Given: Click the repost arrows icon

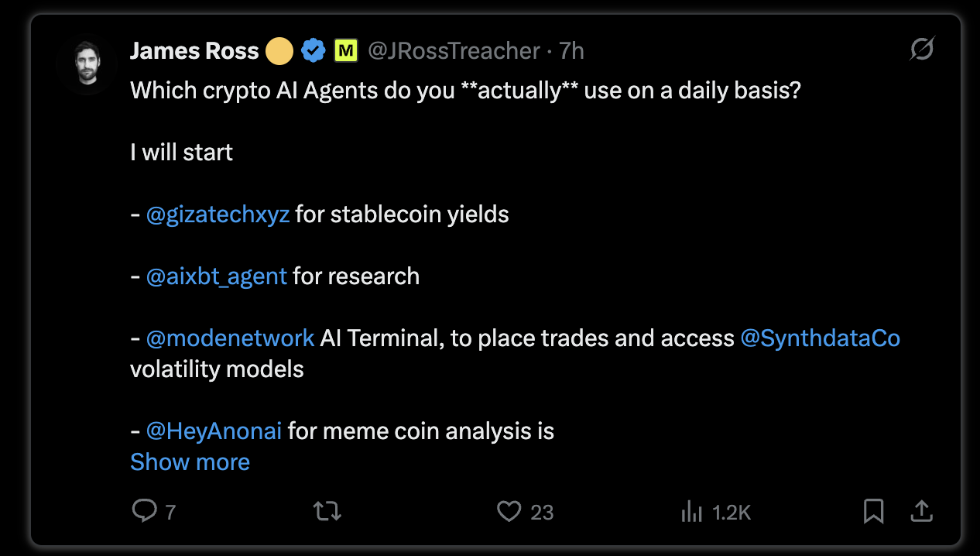Looking at the screenshot, I should coord(327,511).
